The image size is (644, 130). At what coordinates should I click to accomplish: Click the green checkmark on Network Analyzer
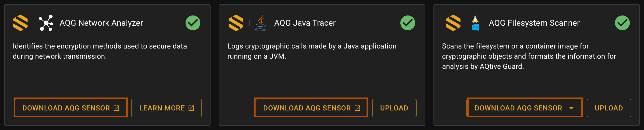point(193,23)
